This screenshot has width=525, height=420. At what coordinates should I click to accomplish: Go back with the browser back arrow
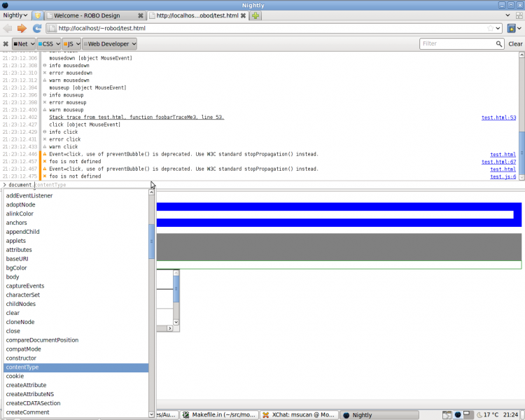(8, 29)
